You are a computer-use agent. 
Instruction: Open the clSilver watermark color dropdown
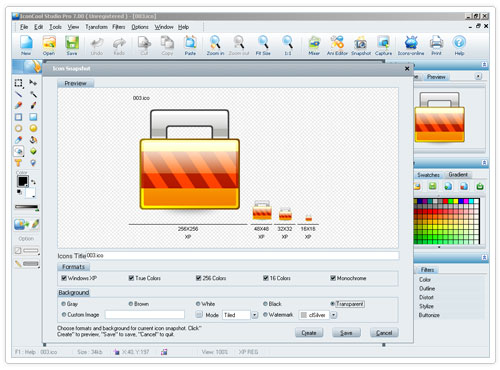point(334,315)
